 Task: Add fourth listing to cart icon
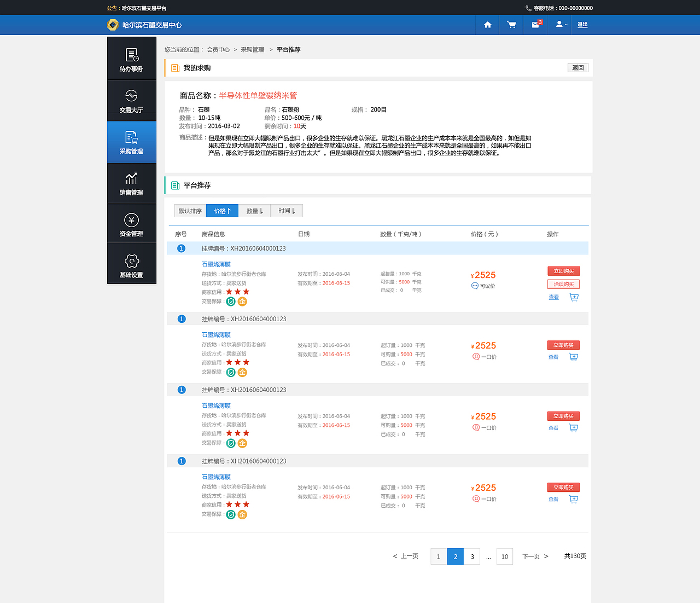tap(574, 499)
